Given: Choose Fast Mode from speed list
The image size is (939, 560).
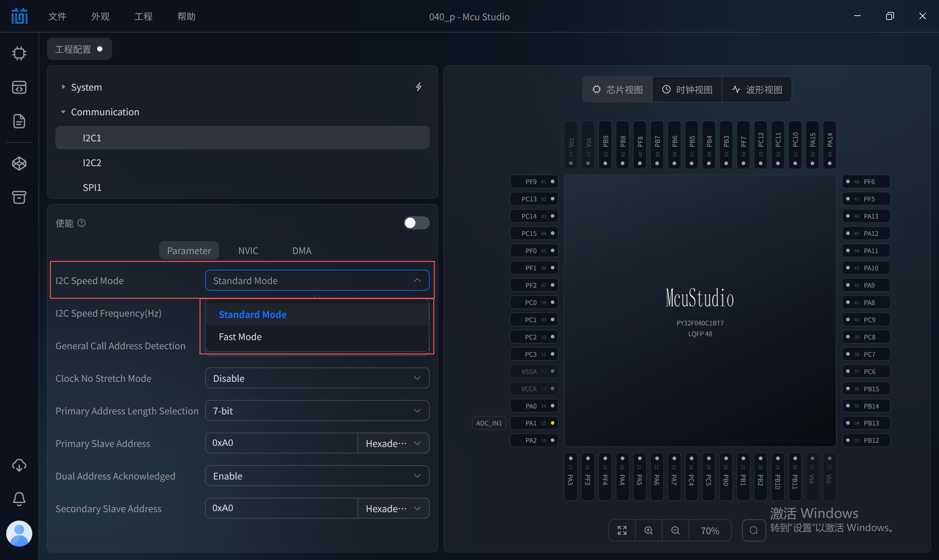Looking at the screenshot, I should tap(240, 337).
